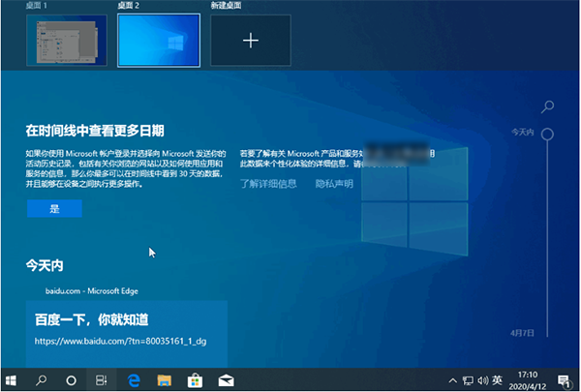The image size is (581, 392).
Task: Open File Explorer from the taskbar
Action: (163, 380)
